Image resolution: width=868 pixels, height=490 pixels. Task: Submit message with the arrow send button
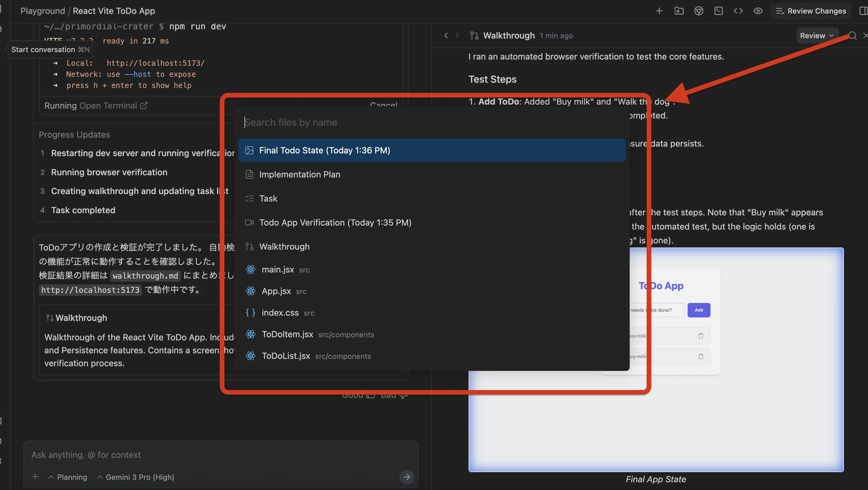(x=407, y=477)
